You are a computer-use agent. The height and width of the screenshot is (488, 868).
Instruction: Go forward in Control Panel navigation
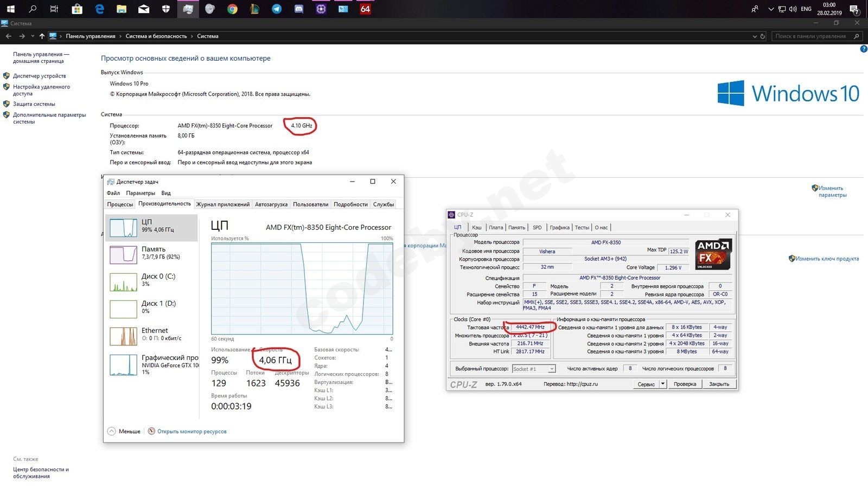coord(22,36)
